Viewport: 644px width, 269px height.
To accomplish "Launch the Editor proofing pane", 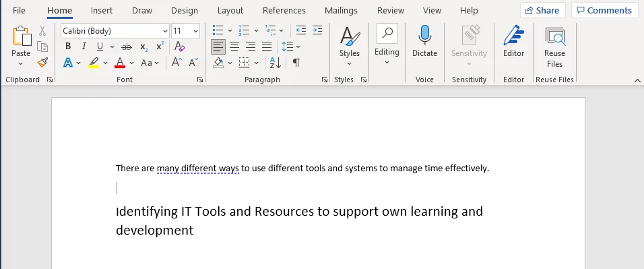I will coord(514,41).
